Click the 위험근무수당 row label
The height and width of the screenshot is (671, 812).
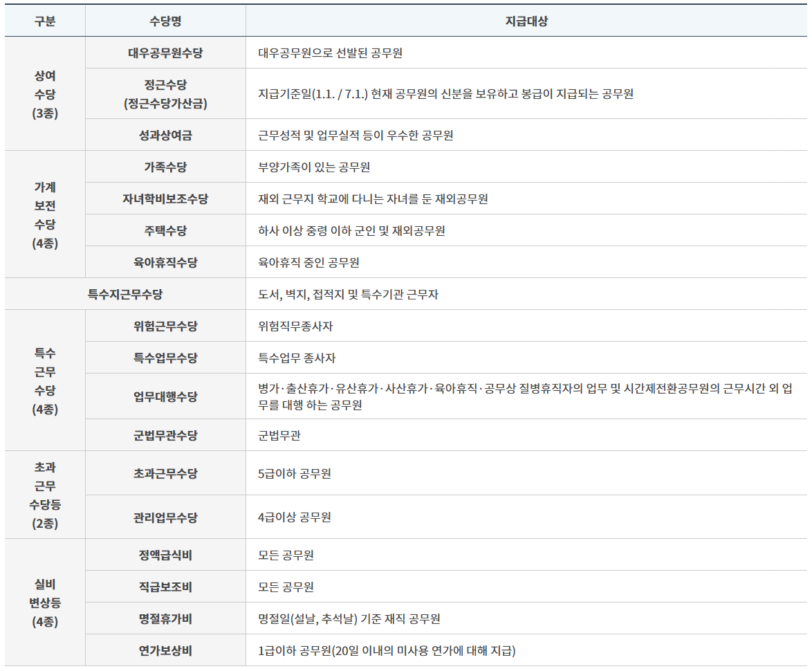tap(164, 325)
